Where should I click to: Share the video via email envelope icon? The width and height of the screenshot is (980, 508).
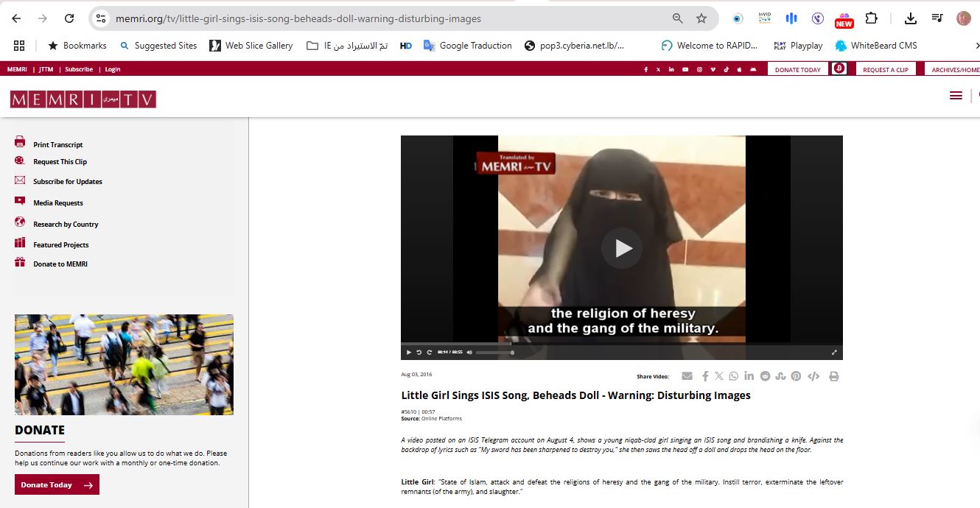687,375
